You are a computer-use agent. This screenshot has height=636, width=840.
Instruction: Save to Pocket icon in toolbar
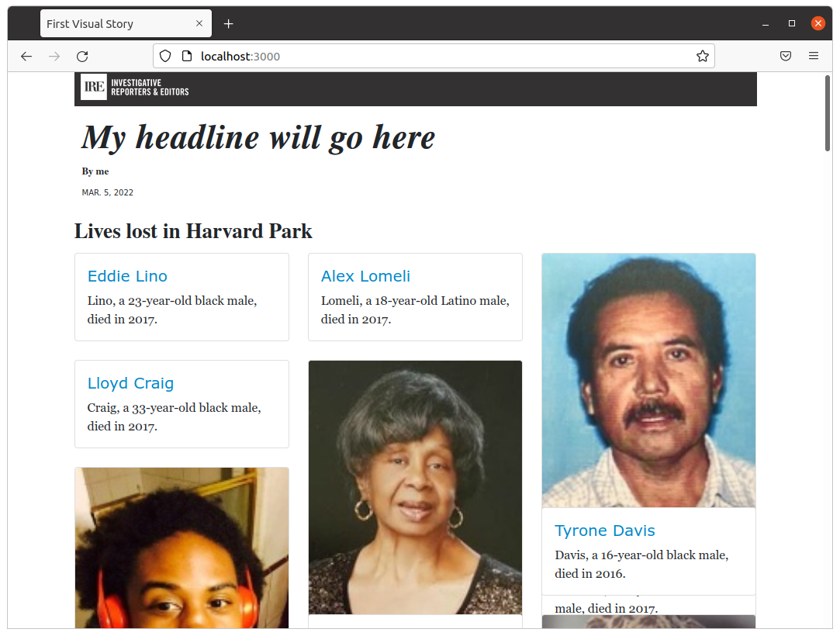(x=786, y=56)
